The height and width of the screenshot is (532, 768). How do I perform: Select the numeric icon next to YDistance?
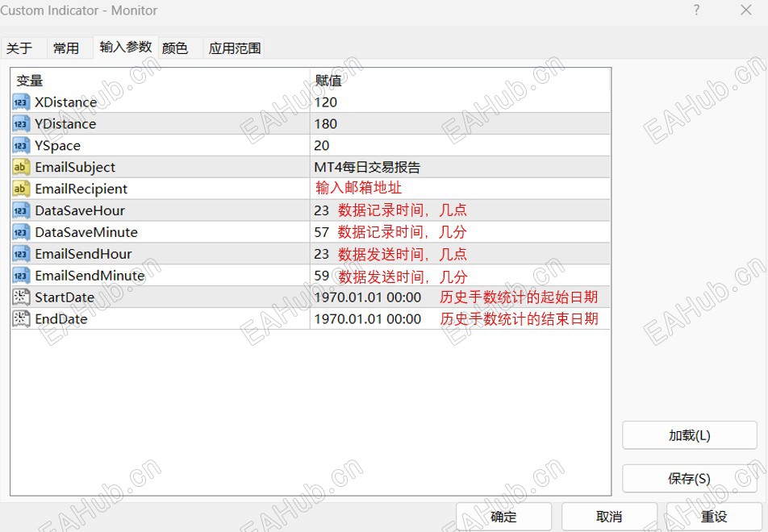[20, 124]
